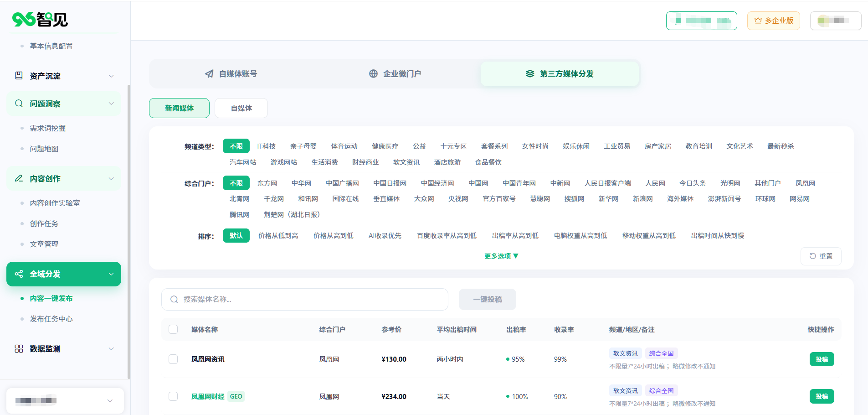This screenshot has height=415, width=868.
Task: Click 投稿 for 凤凰网资讯
Action: tap(822, 359)
